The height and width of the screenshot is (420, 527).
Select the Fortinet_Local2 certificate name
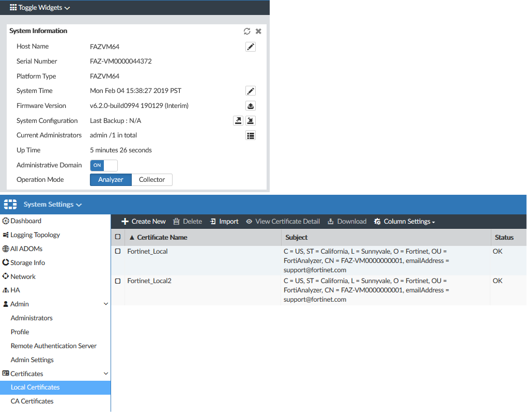(x=149, y=281)
